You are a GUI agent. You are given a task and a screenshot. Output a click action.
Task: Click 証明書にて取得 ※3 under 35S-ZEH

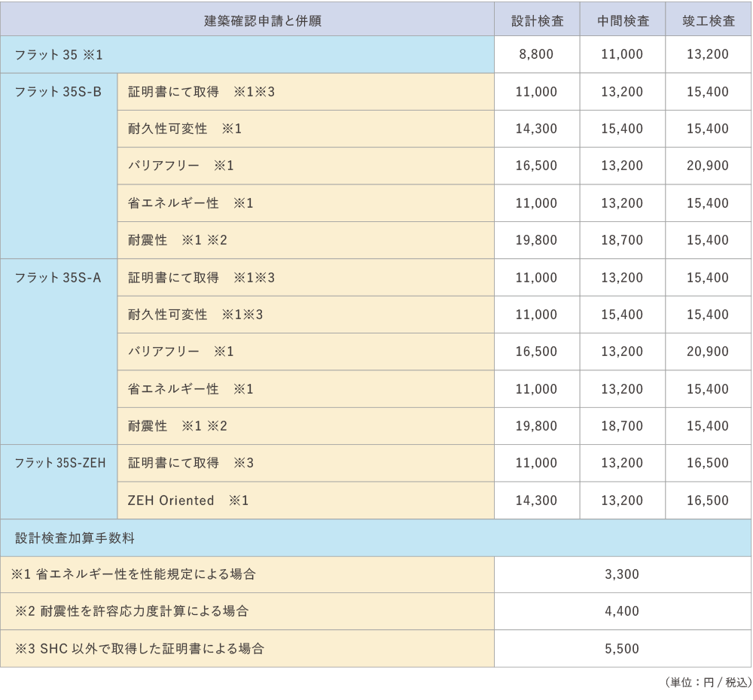(191, 463)
